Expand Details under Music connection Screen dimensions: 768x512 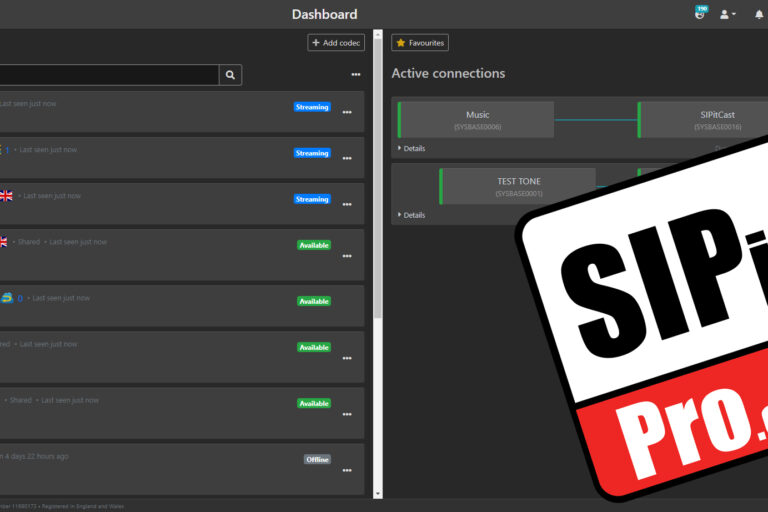pos(412,148)
